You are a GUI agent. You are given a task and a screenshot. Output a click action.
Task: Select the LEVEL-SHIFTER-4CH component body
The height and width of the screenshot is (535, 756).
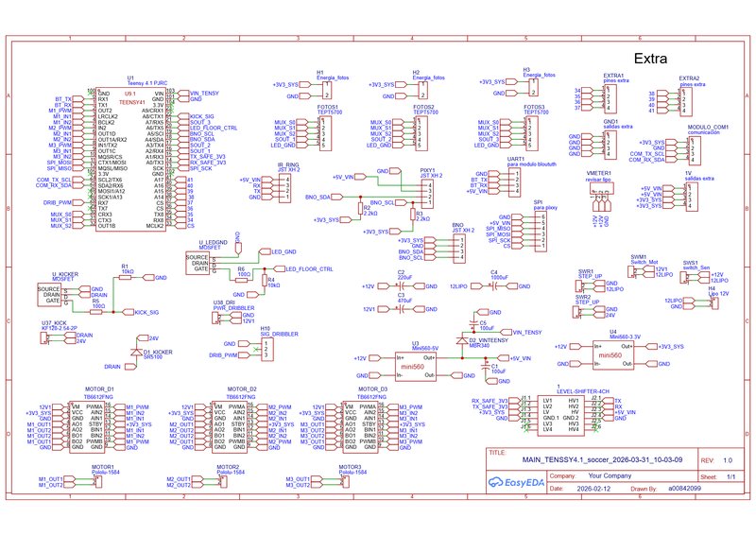(560, 415)
